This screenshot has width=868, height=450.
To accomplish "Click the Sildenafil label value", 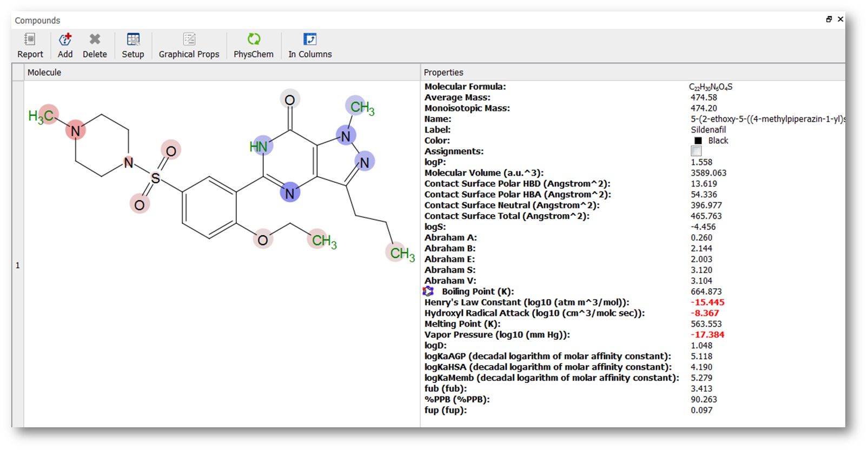I will [x=708, y=130].
